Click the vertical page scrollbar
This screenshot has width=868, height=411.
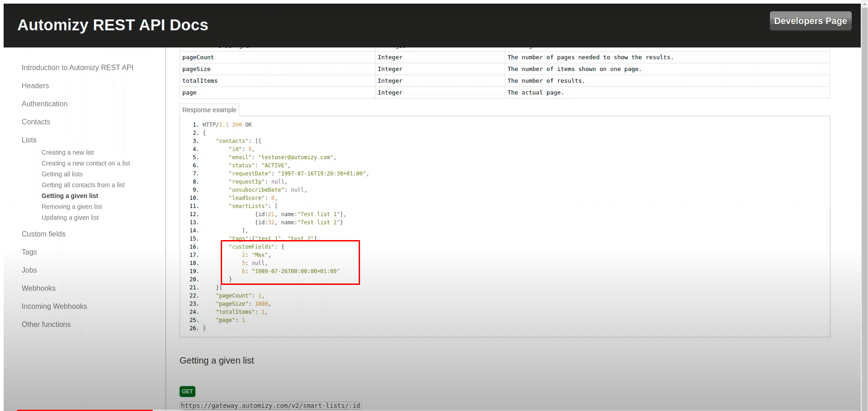[x=864, y=205]
